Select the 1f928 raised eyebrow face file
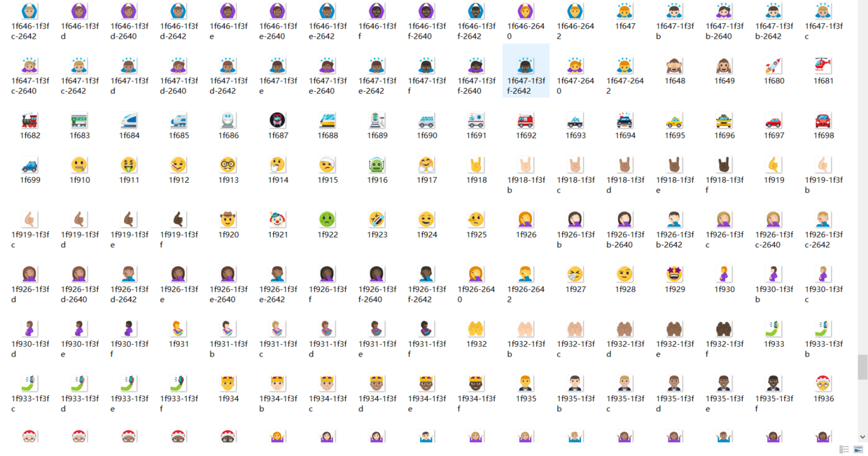This screenshot has height=456, width=868. tap(625, 280)
